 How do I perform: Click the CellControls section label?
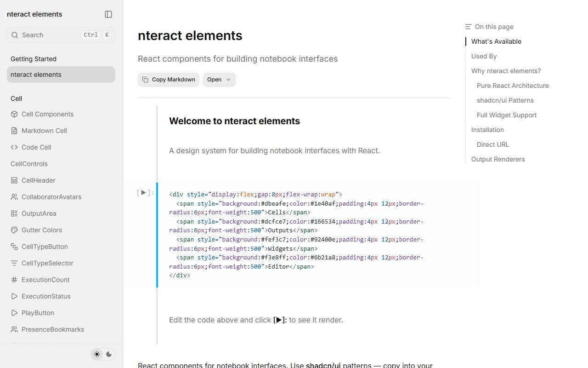29,164
